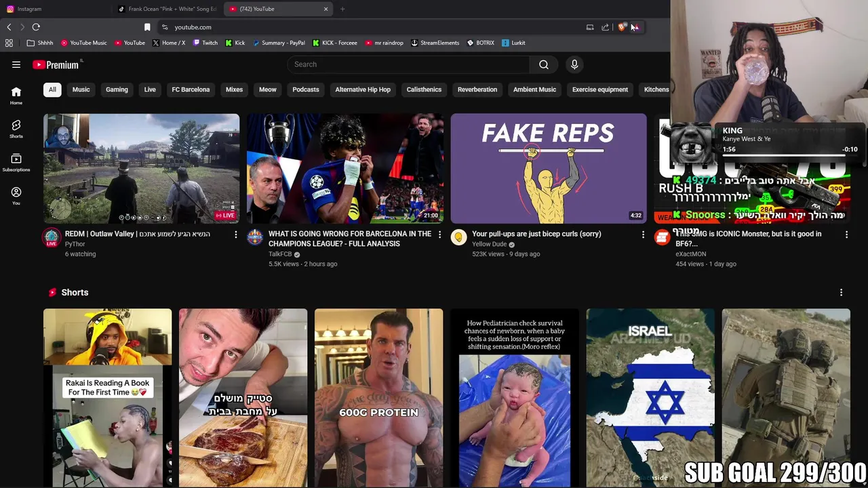Open more options for pull-ups video
868x488 pixels.
coord(643,235)
